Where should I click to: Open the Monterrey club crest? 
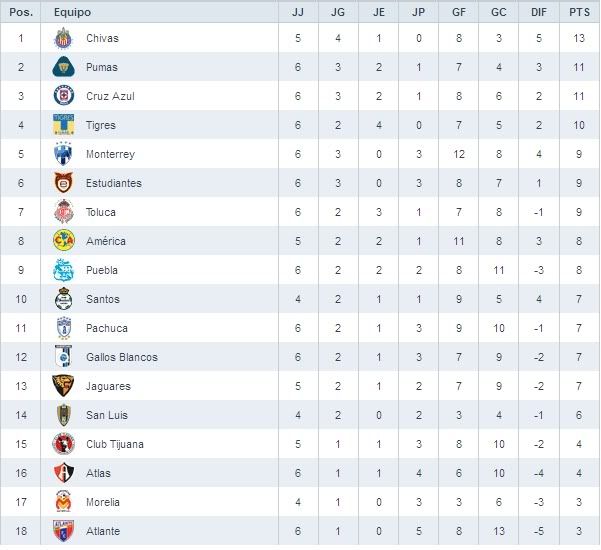coord(63,154)
